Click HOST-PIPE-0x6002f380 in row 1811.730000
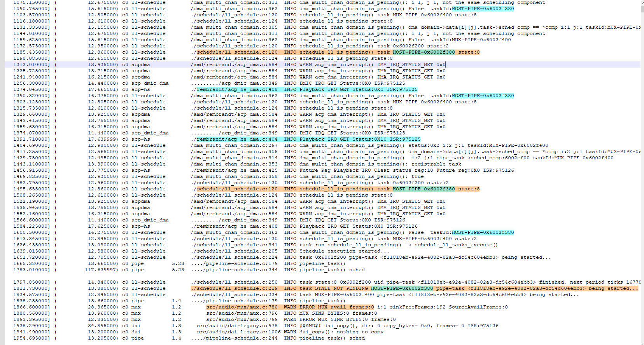644x345 pixels. click(402, 288)
